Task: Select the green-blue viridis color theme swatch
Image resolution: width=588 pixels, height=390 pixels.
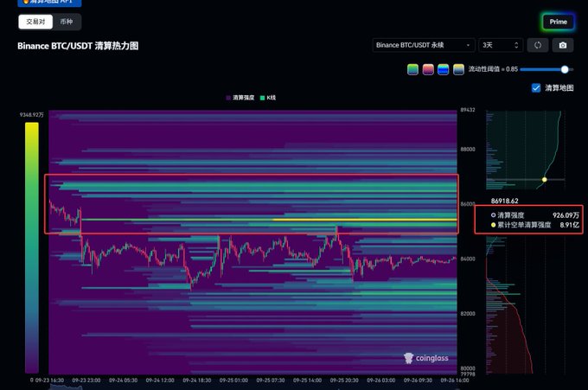Action: tap(412, 69)
